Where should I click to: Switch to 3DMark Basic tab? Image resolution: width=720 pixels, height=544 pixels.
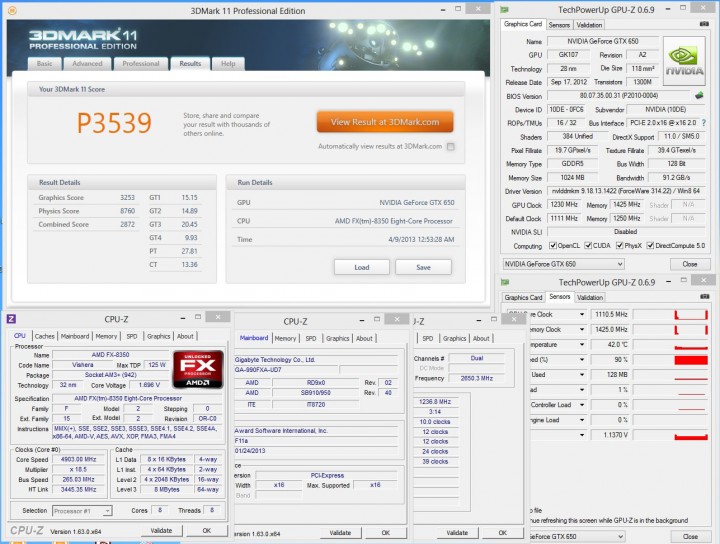pyautogui.click(x=45, y=63)
